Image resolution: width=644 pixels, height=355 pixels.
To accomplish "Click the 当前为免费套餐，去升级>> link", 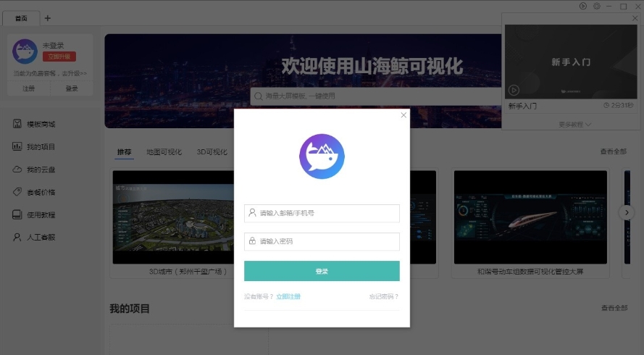I will point(50,73).
